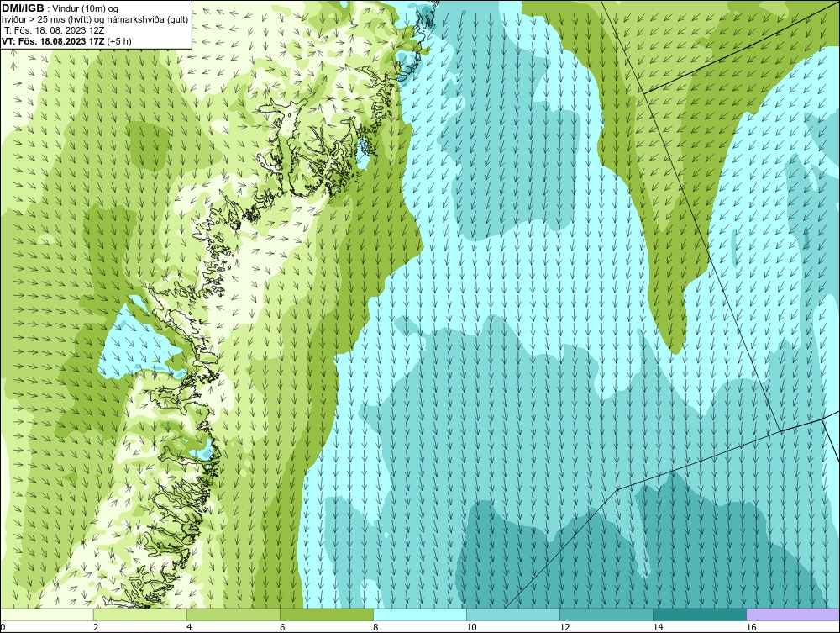Click the dark teal 14-16 m/s legend swatch
This screenshot has width=840, height=633.
tap(699, 615)
